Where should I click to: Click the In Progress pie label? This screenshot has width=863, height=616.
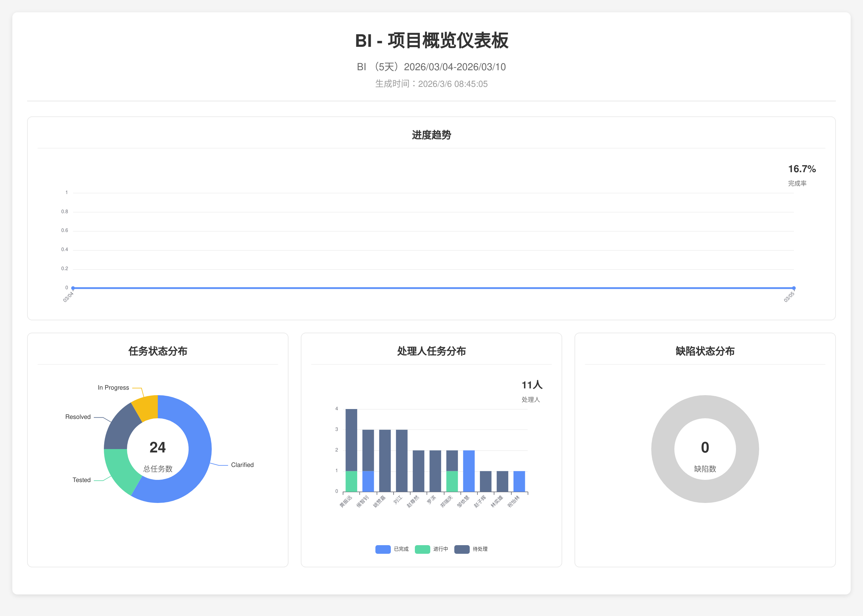click(x=113, y=388)
